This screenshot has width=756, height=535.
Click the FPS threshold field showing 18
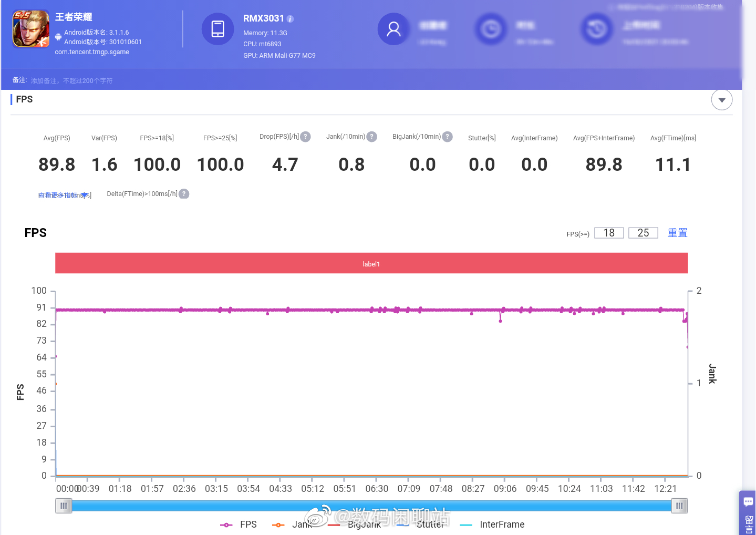coord(609,233)
